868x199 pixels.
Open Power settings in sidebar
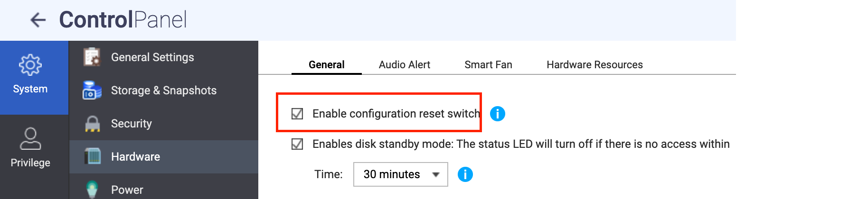(x=127, y=190)
